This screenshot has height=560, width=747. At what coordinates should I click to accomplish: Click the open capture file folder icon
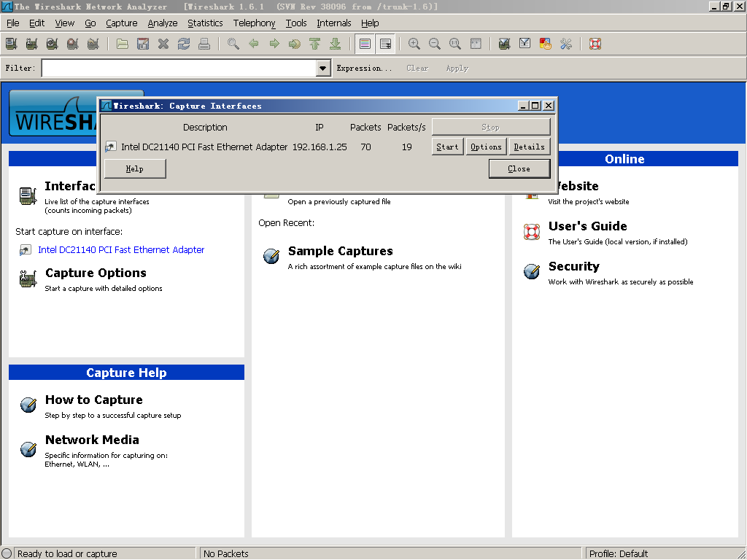123,44
